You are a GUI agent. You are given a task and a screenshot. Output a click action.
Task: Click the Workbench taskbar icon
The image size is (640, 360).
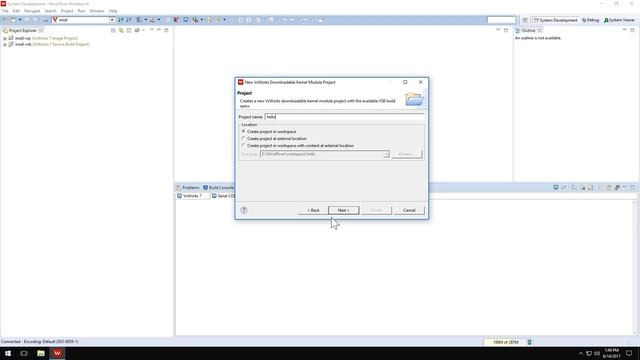pyautogui.click(x=57, y=353)
